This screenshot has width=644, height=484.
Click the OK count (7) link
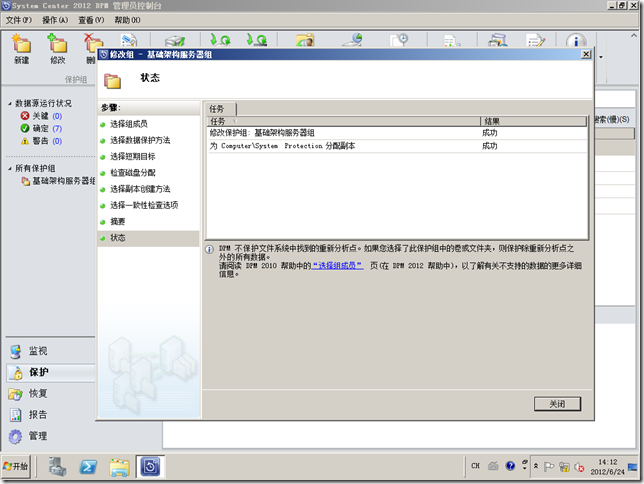pos(57,129)
